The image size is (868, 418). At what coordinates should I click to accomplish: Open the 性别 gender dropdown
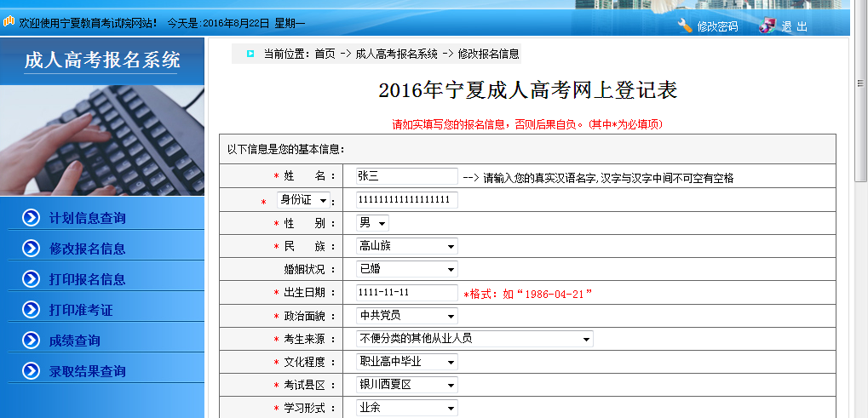(372, 223)
